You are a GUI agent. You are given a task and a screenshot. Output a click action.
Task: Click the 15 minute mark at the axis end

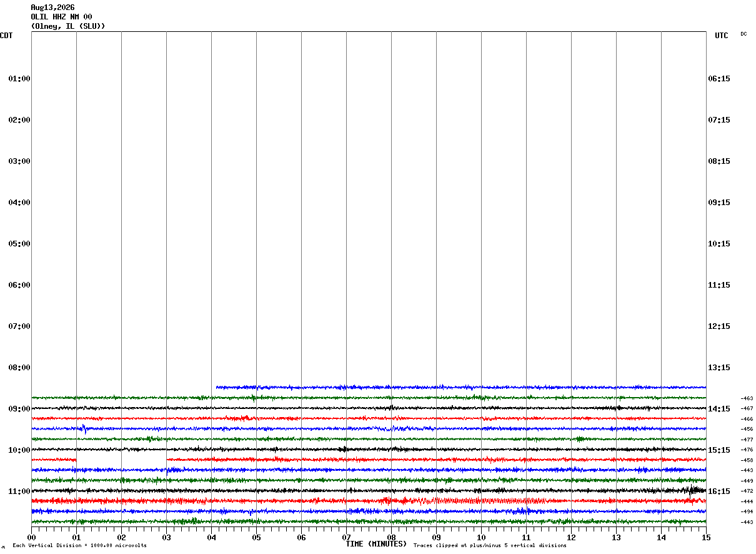706,537
